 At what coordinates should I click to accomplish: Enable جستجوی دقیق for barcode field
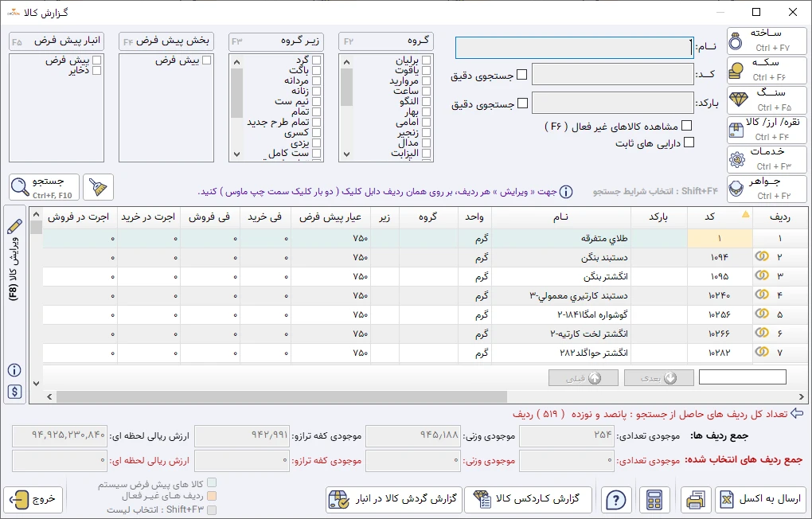tap(522, 103)
